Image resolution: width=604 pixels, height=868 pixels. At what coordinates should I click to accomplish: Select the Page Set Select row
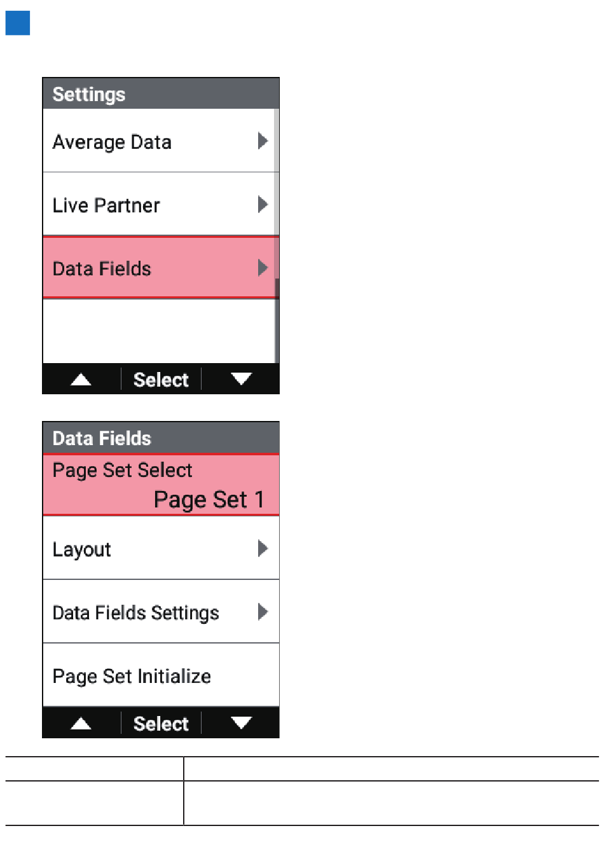click(161, 485)
